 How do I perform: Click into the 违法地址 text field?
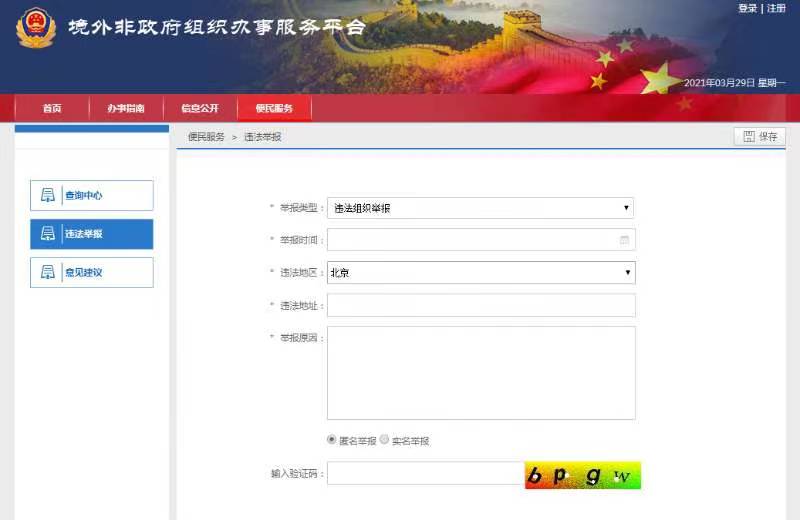(480, 305)
